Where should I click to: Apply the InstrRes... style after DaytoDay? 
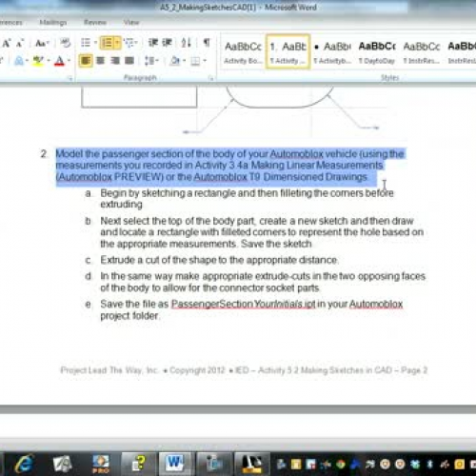click(422, 52)
